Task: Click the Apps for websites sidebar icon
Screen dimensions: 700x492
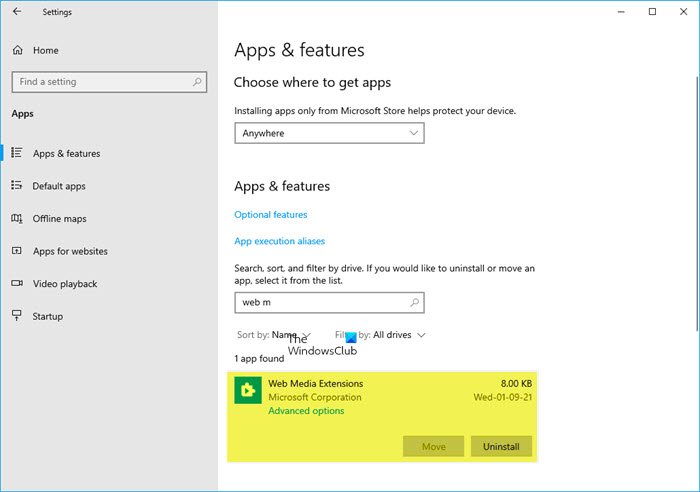Action: pyautogui.click(x=17, y=251)
